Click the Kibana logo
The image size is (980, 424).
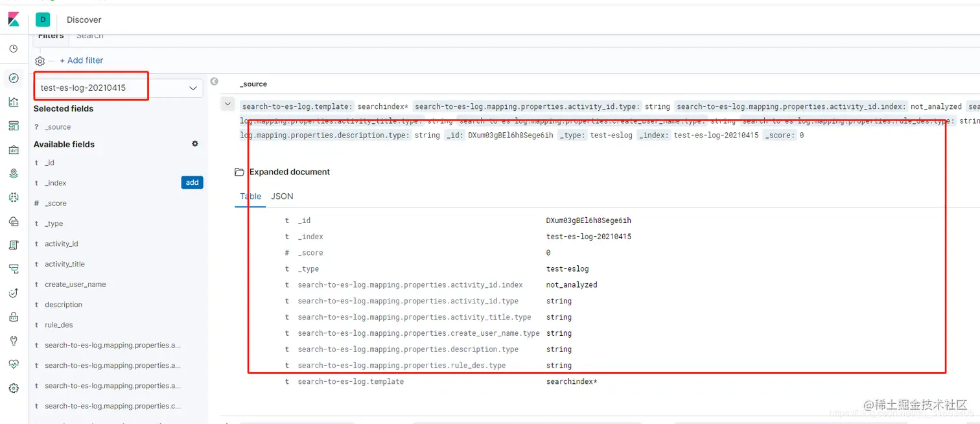14,19
